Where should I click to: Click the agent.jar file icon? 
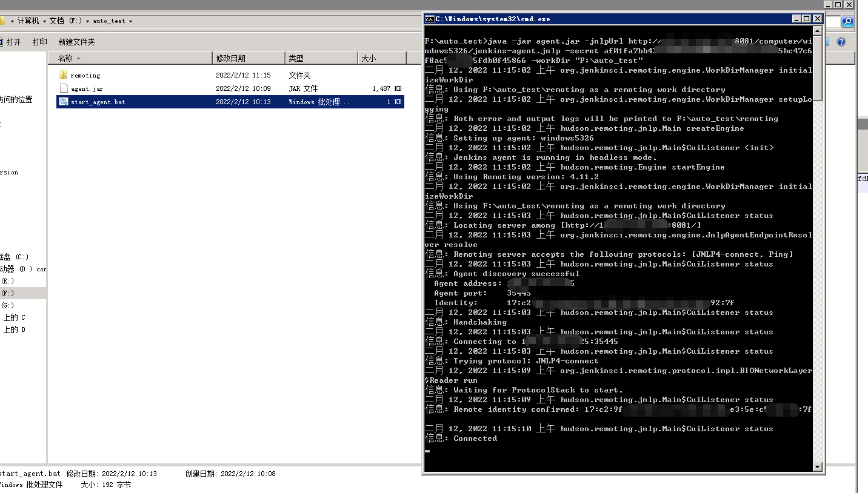pyautogui.click(x=63, y=88)
